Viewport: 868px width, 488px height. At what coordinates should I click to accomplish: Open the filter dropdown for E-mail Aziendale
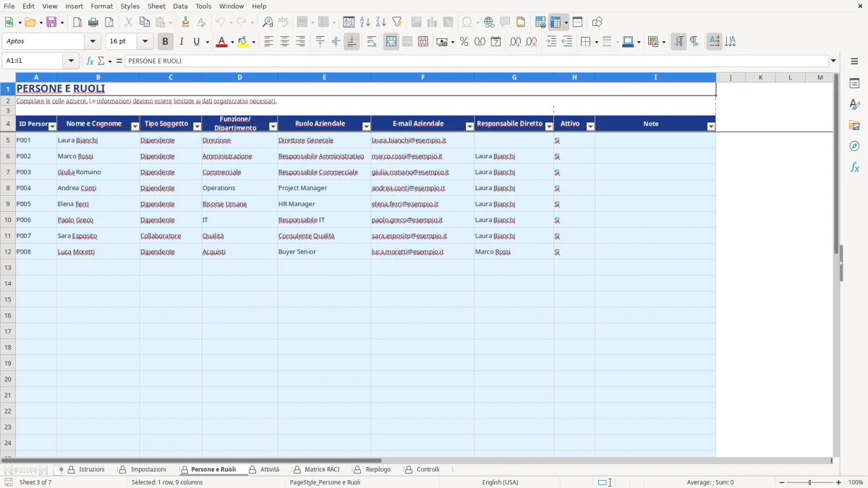[x=469, y=127]
